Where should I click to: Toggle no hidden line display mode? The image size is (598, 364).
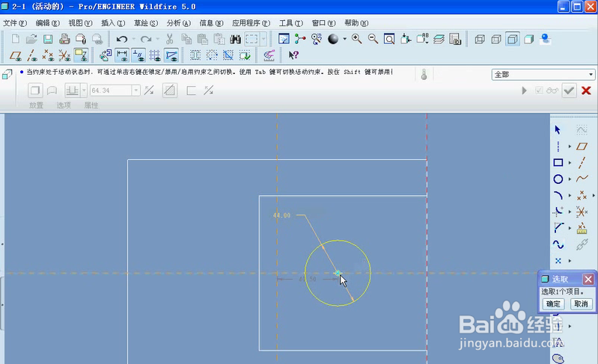pos(513,39)
